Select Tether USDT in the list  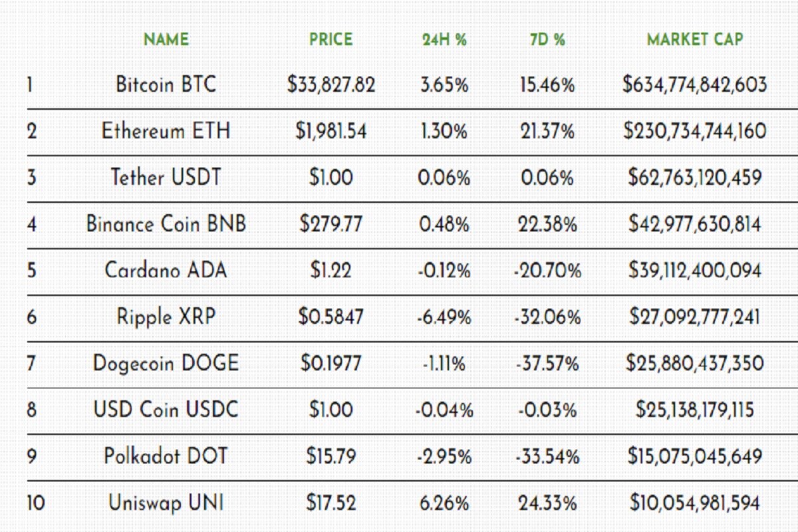point(166,178)
